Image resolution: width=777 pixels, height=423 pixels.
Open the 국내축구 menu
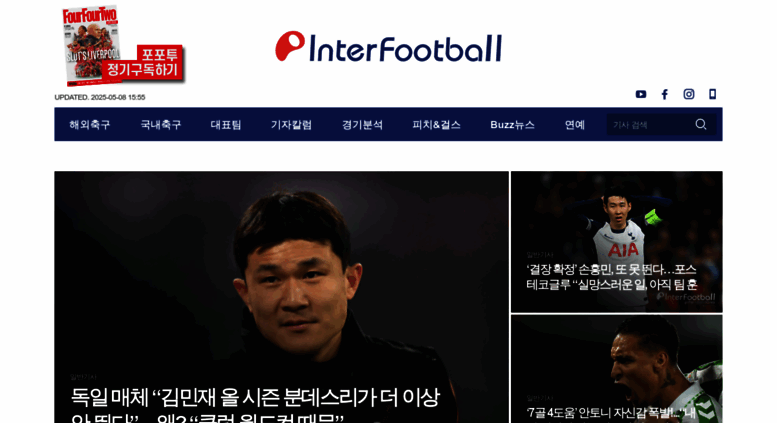pyautogui.click(x=161, y=125)
